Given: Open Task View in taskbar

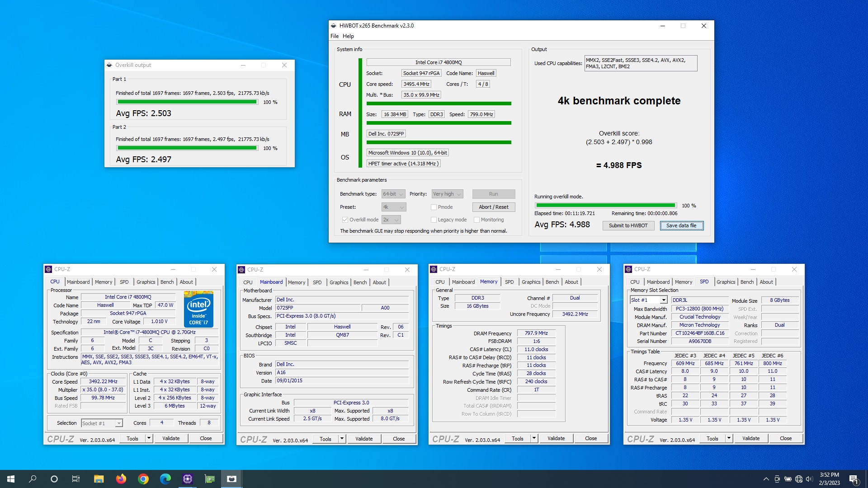Looking at the screenshot, I should tap(76, 479).
